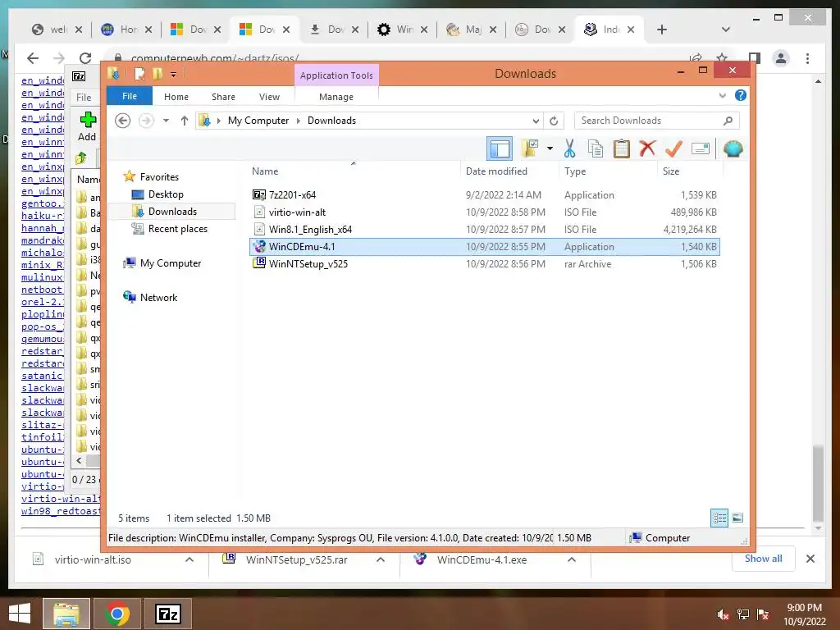840x630 pixels.
Task: Open 7-Zip from taskbar
Action: (167, 614)
